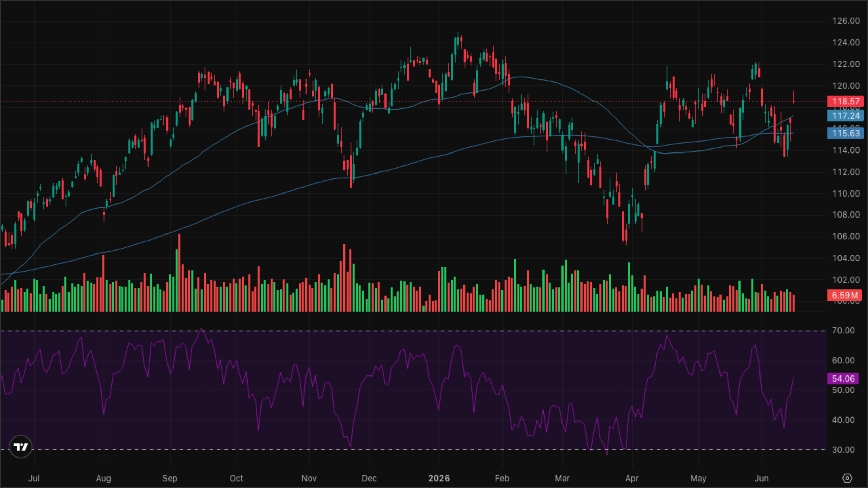Click the Apr label on time axis
Image resolution: width=868 pixels, height=488 pixels.
(x=632, y=478)
